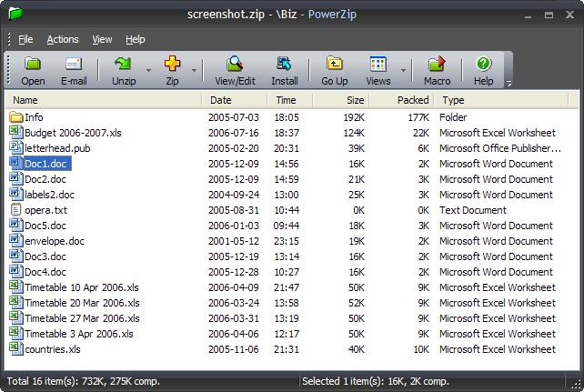Click the size value 124K
Screen dimensions: 584x392
[354, 133]
